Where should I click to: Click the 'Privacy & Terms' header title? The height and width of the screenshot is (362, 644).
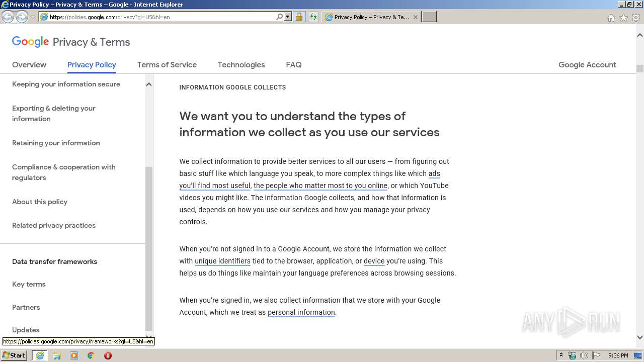click(91, 42)
